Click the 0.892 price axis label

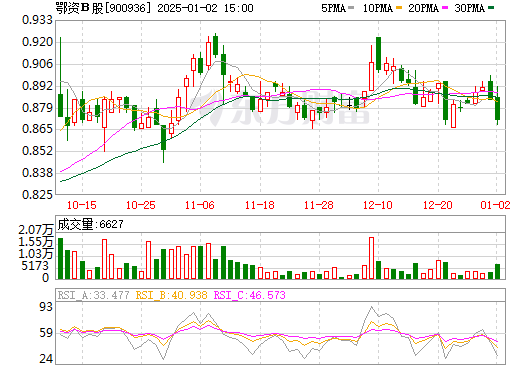[x=37, y=86]
